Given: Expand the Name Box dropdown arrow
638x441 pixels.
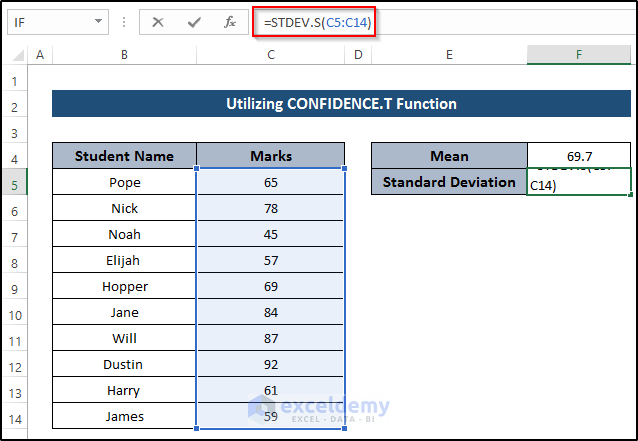Looking at the screenshot, I should (98, 22).
